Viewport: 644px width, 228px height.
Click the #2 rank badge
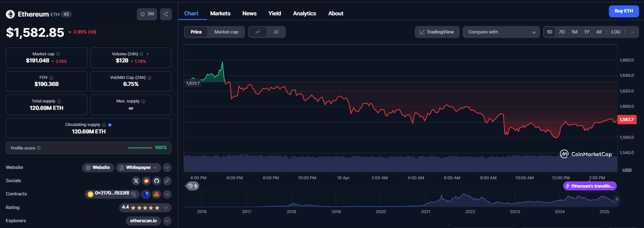66,14
